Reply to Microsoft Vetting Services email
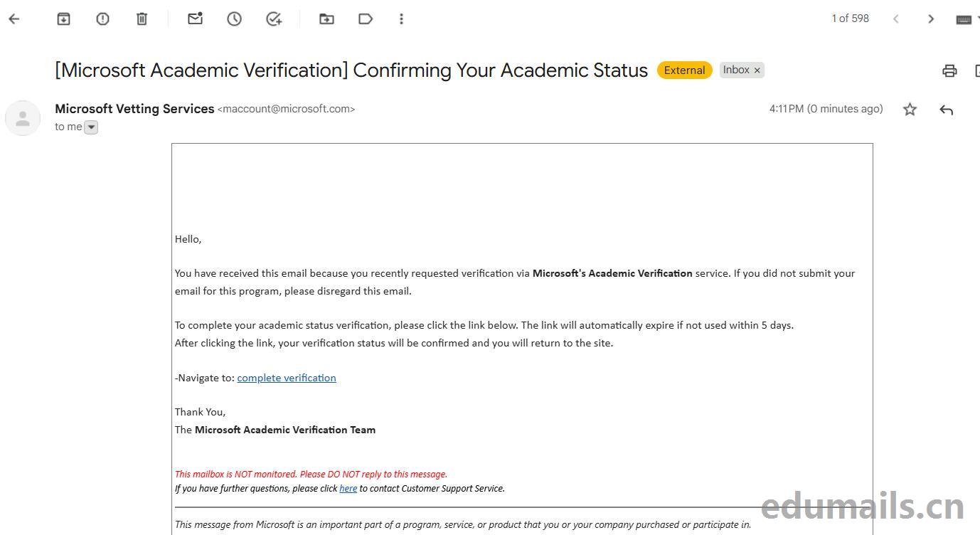Screen dimensions: 980x535 tap(946, 110)
